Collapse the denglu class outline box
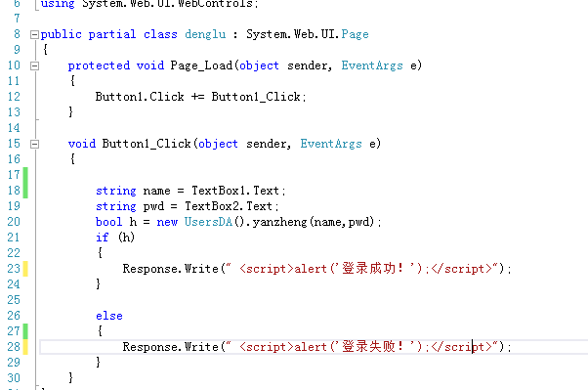The width and height of the screenshot is (588, 390). [x=34, y=35]
